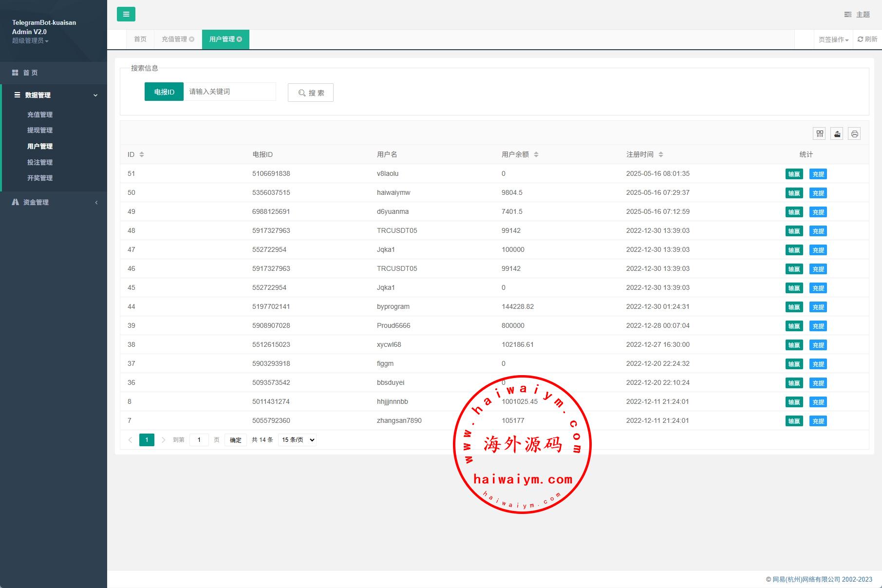Click 输赢 button for user v8laolu
This screenshot has width=882, height=588.
point(794,174)
